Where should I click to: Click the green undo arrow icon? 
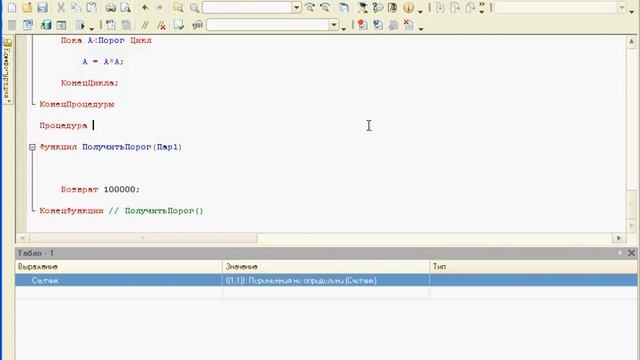coord(144,7)
